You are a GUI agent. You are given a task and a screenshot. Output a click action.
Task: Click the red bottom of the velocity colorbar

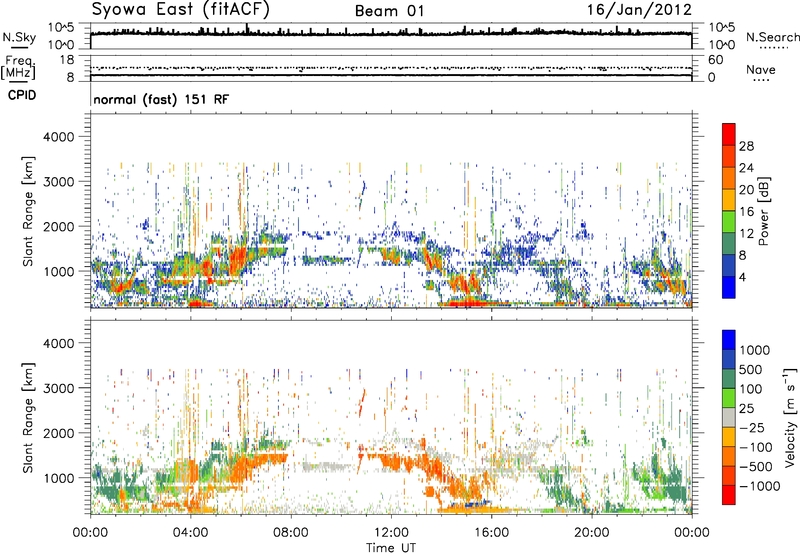coord(729,495)
